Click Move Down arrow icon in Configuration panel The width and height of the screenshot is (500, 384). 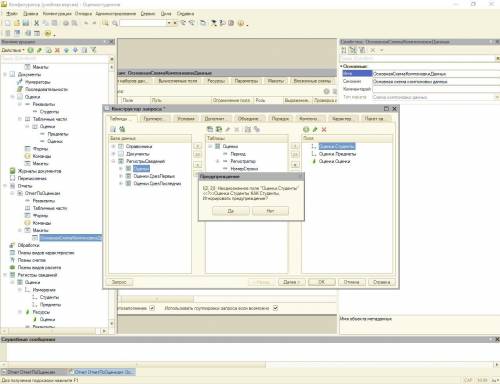coord(75,50)
